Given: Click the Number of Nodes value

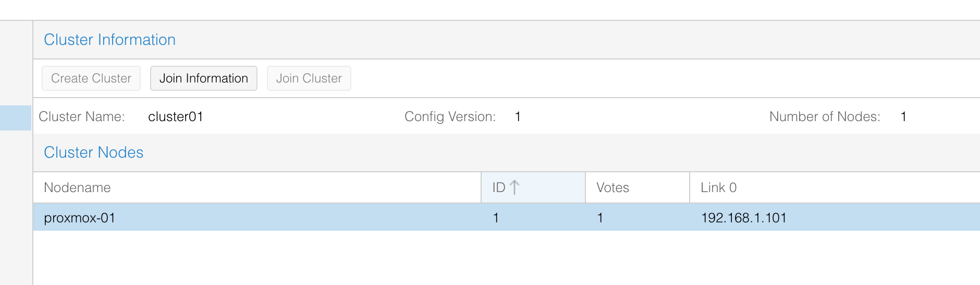Looking at the screenshot, I should [903, 116].
